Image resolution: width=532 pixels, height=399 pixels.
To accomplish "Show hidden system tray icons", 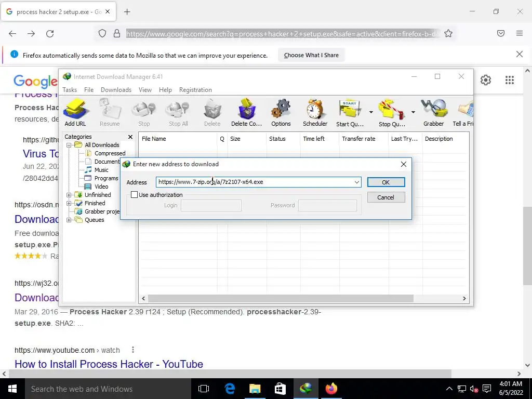I will coord(449,389).
